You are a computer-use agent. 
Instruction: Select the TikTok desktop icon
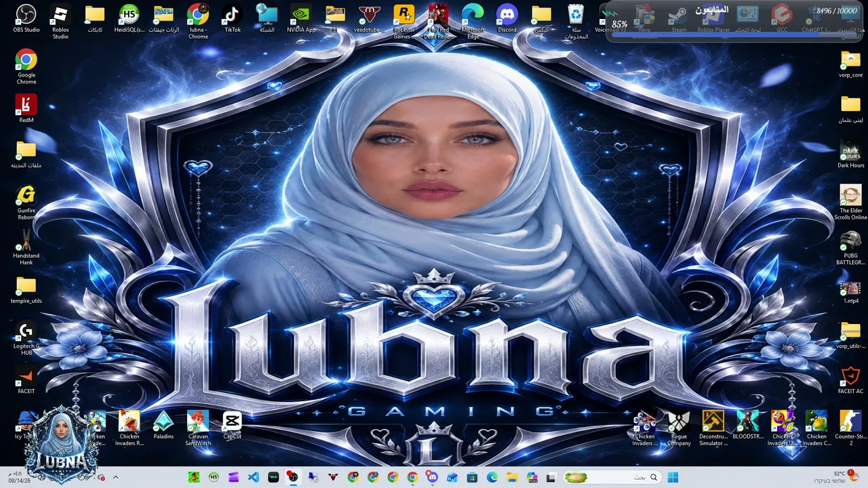233,19
